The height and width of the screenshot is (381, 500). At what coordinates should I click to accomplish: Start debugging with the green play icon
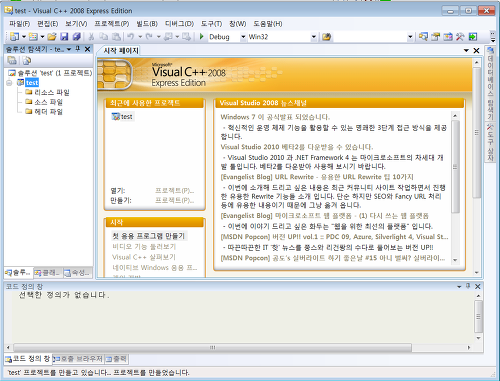(x=201, y=36)
